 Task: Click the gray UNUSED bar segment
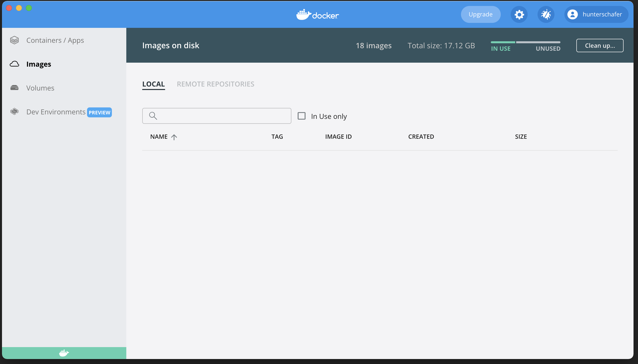[538, 42]
